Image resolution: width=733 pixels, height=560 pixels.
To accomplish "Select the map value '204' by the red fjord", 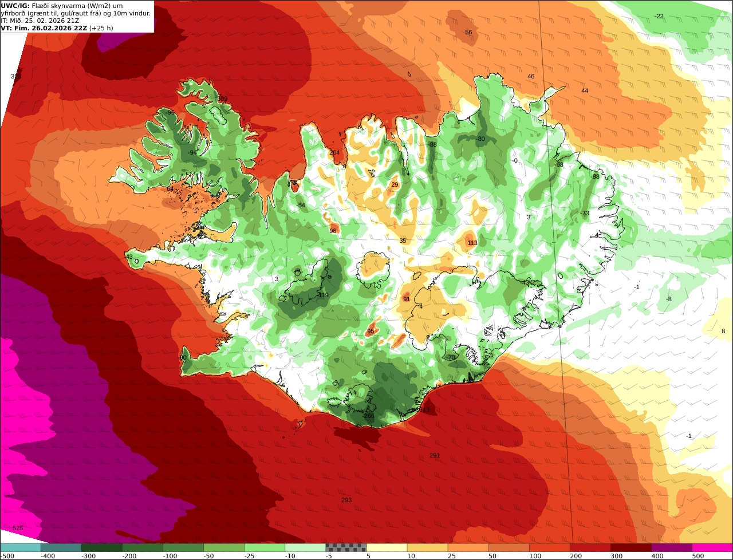I will pyautogui.click(x=334, y=152).
